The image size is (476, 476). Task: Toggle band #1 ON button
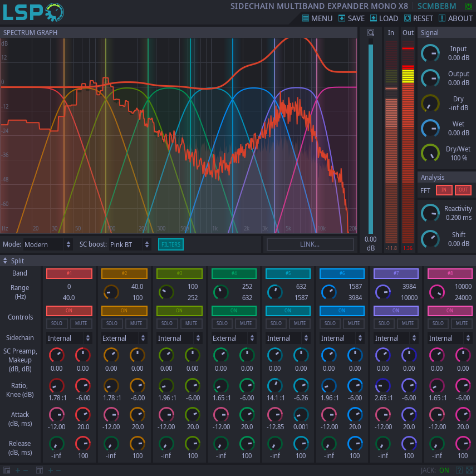point(69,311)
